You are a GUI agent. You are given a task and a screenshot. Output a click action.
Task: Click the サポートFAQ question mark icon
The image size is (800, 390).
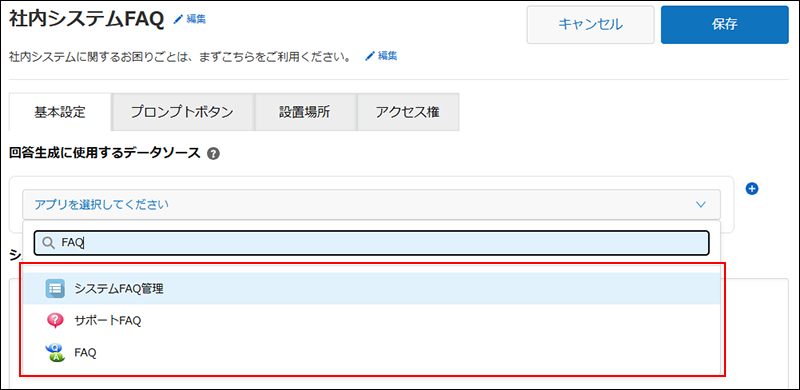tap(55, 321)
